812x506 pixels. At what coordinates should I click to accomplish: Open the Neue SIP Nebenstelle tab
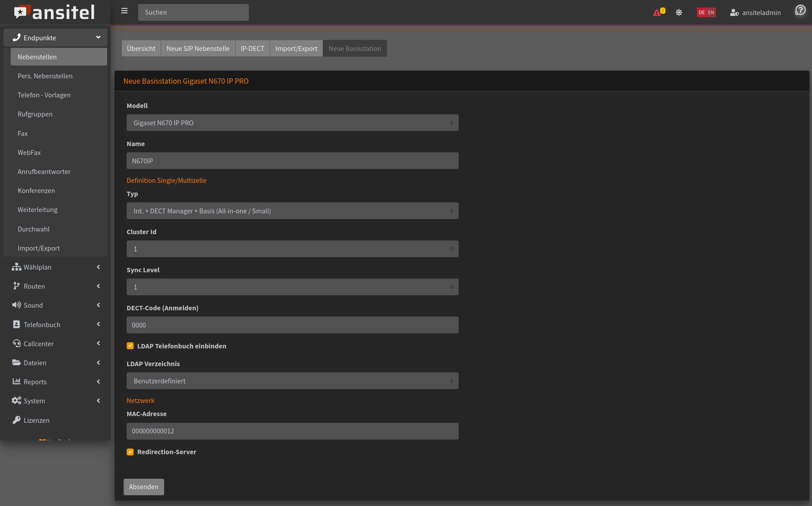[198, 49]
